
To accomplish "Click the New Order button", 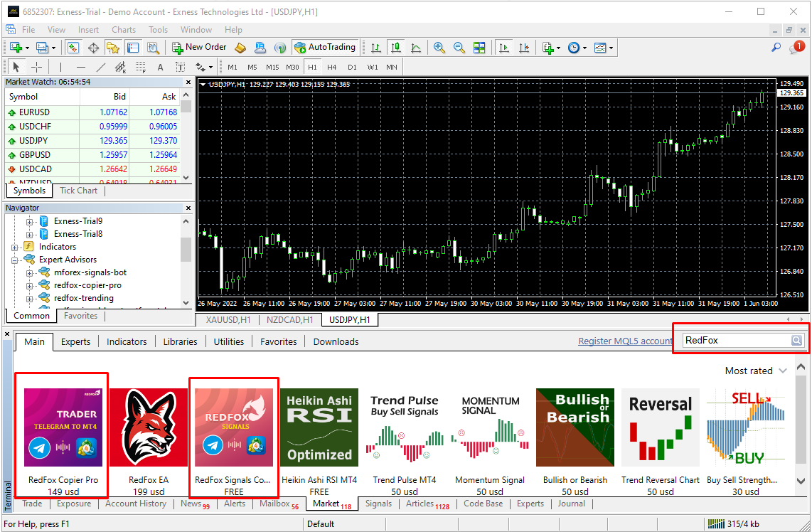I will coord(199,47).
